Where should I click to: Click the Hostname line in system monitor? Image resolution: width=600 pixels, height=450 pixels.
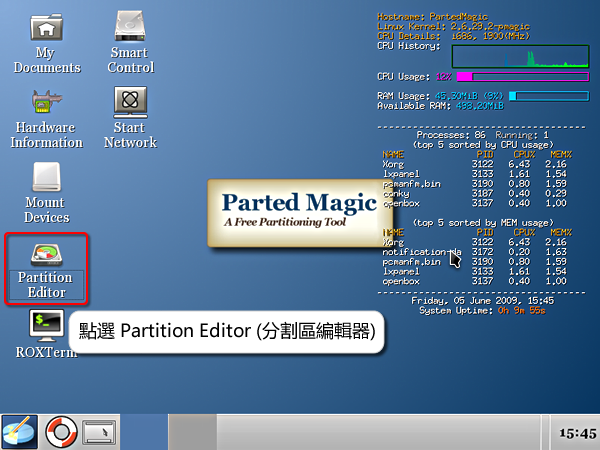tap(426, 17)
